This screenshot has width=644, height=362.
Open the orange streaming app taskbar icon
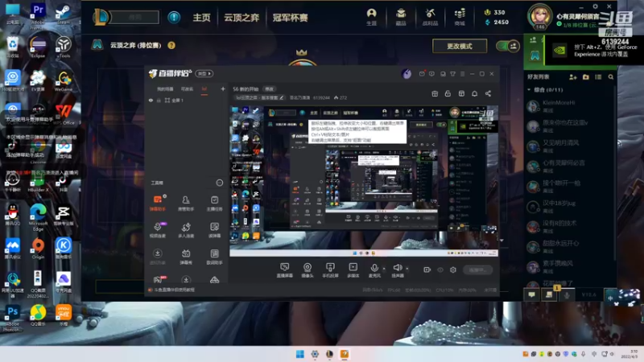pyautogui.click(x=345, y=354)
